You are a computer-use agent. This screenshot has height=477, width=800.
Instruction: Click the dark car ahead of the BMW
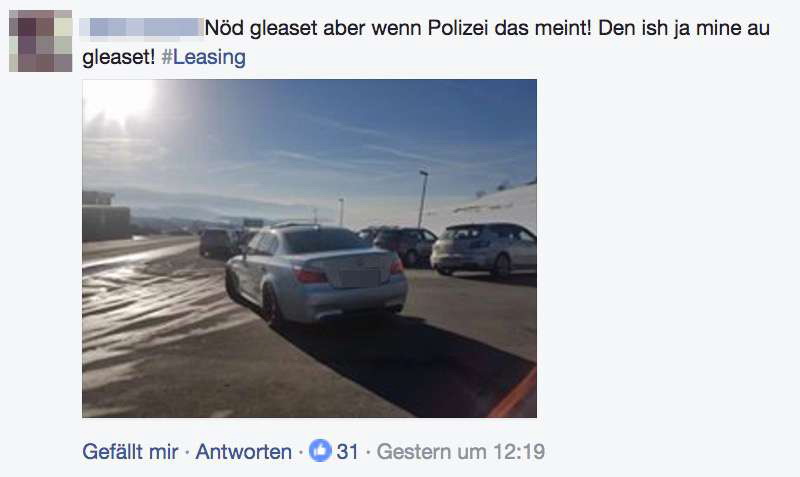(217, 243)
